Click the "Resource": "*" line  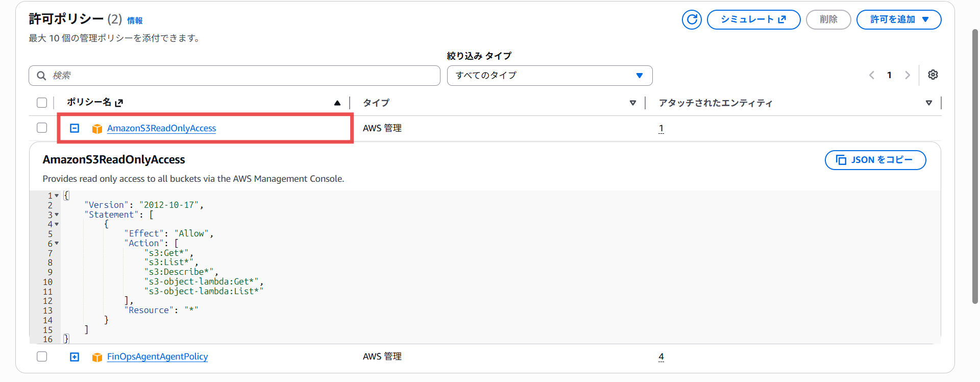point(161,310)
